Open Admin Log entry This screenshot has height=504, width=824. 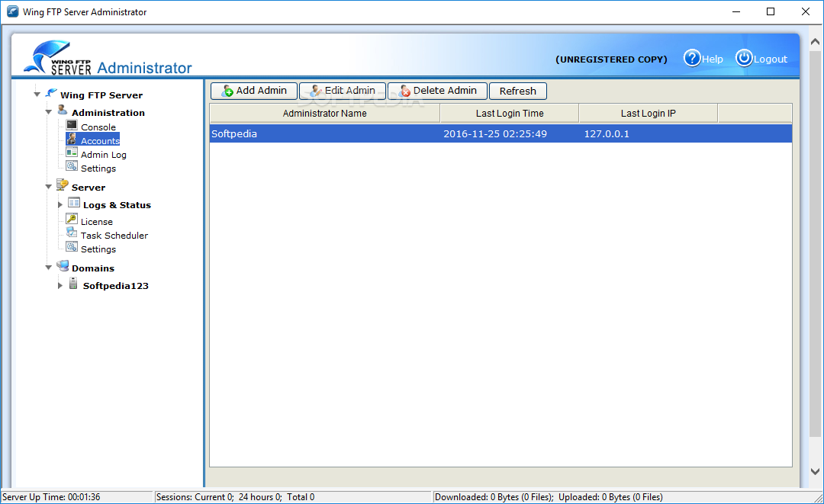point(104,154)
